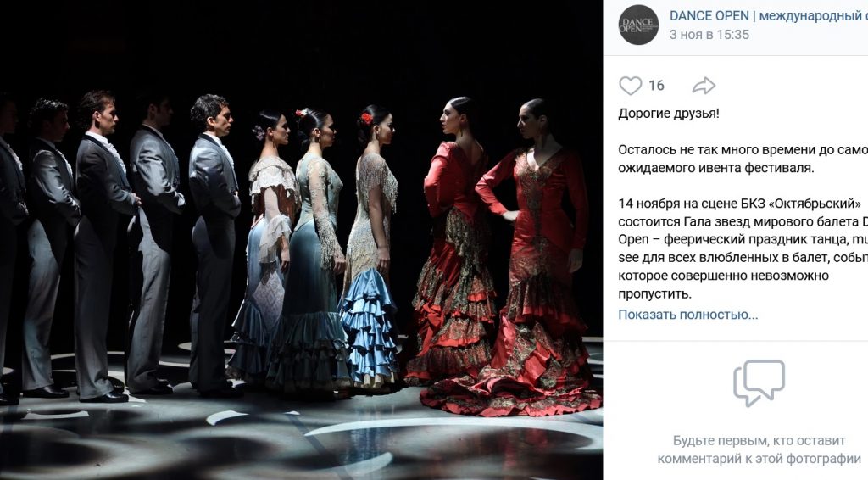Open the DANCE OPEN community name link
The image size is (868, 480).
tap(768, 15)
